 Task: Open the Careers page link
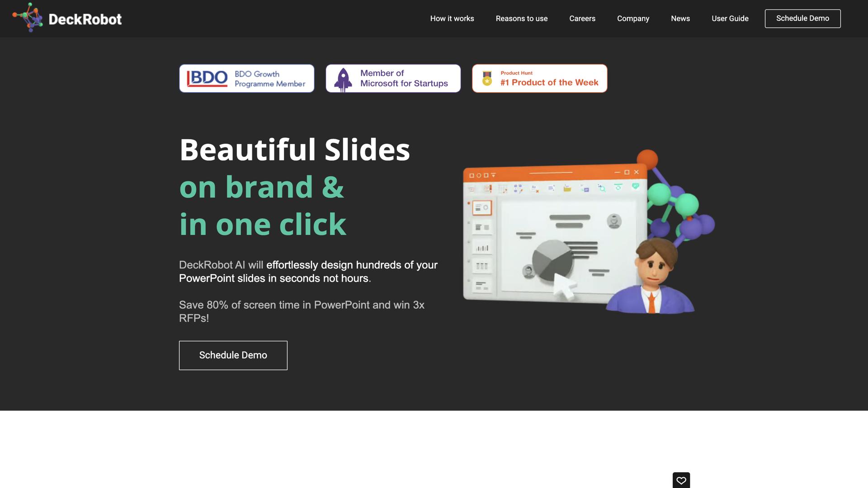[582, 19]
